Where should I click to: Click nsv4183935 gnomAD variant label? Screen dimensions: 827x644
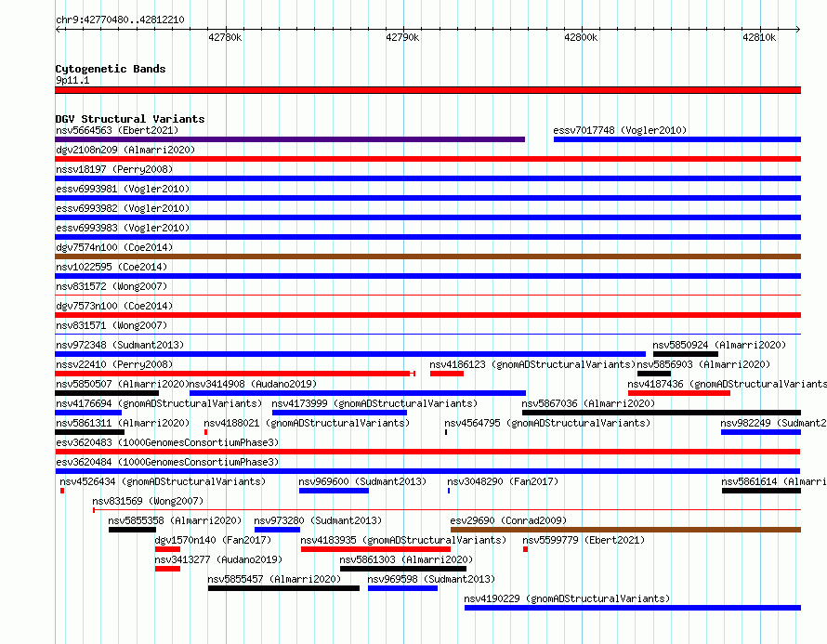[403, 540]
